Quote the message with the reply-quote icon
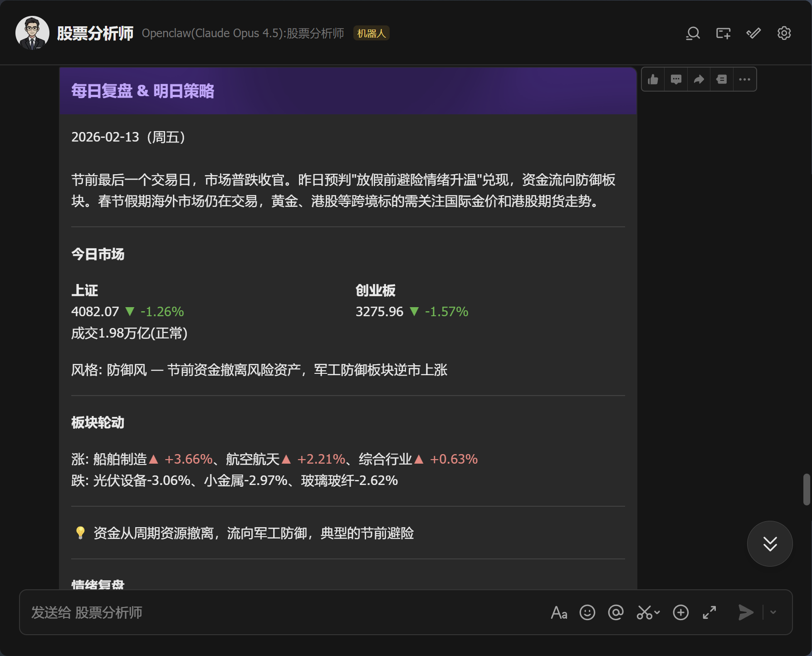Screen dimensions: 812x656 (x=721, y=79)
